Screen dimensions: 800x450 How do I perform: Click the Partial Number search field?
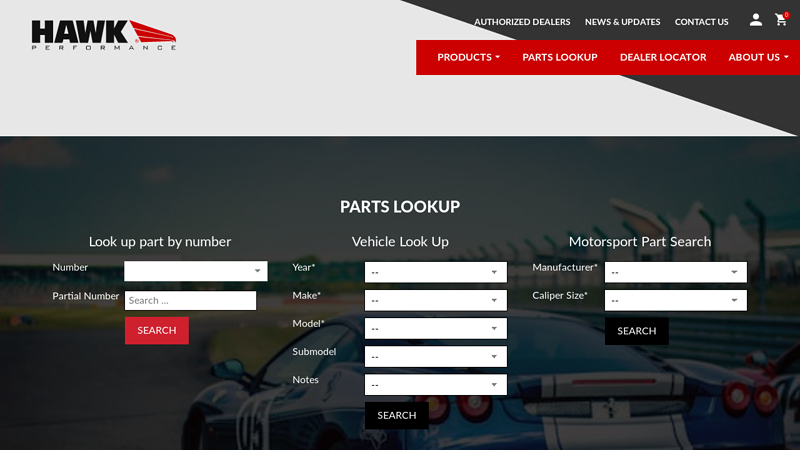[190, 300]
